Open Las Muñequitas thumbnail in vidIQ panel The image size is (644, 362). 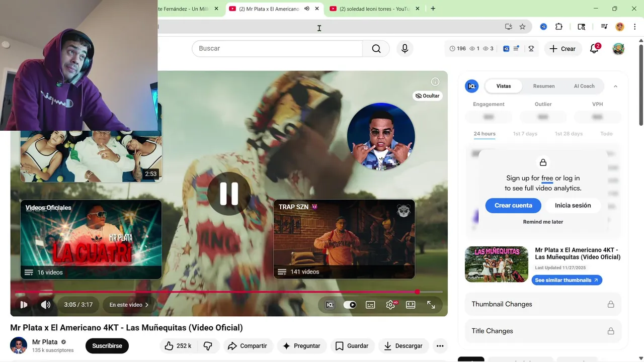pyautogui.click(x=496, y=264)
